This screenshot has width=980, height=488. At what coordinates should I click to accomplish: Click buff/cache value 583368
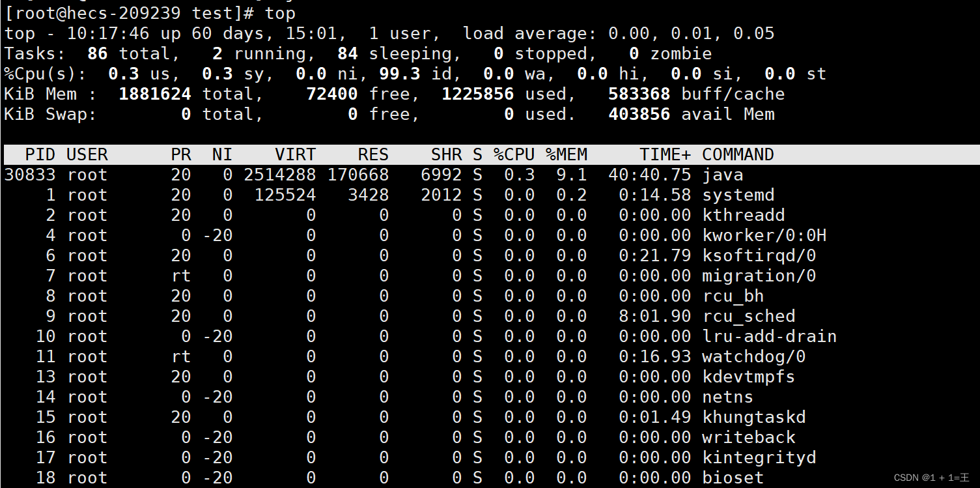639,94
